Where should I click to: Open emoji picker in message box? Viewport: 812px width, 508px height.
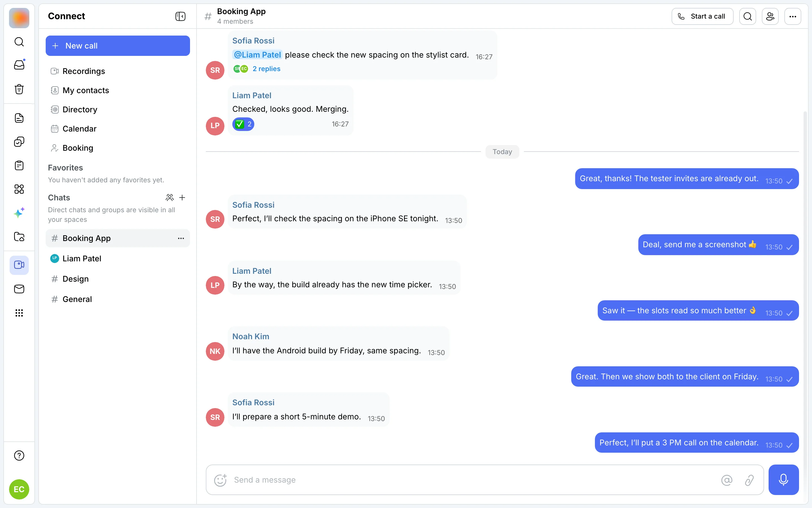220,480
